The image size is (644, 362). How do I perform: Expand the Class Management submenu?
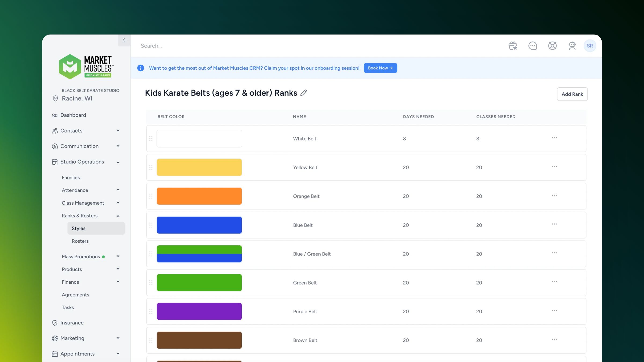pos(118,203)
